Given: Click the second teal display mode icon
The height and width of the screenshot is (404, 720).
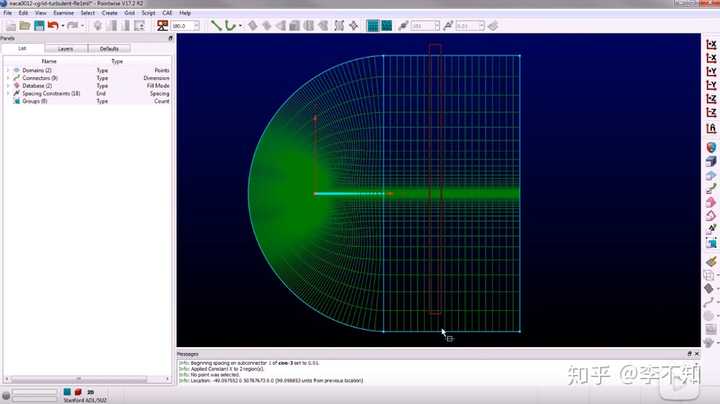Looking at the screenshot, I should 387,26.
